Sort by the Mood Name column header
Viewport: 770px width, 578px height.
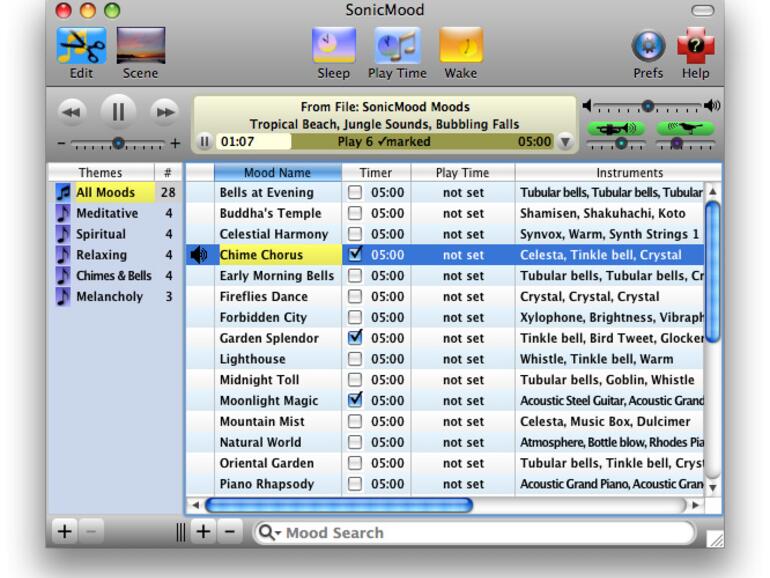[277, 172]
